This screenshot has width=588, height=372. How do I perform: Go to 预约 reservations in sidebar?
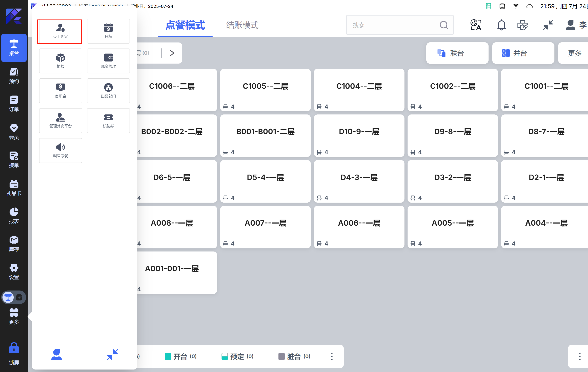click(x=14, y=76)
